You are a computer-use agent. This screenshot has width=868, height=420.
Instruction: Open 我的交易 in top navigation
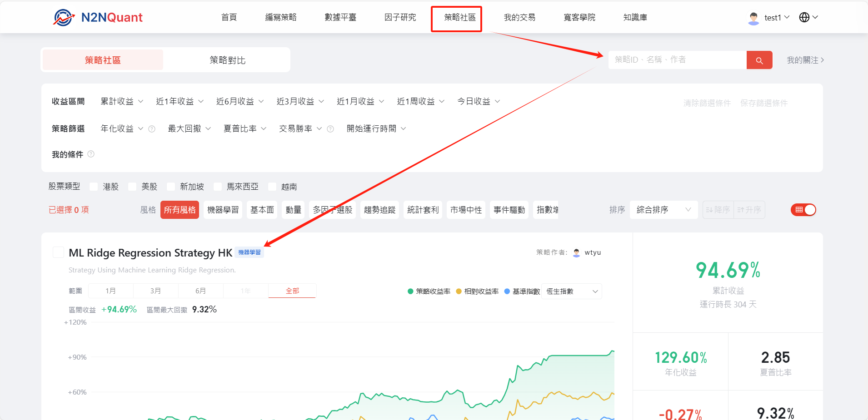pyautogui.click(x=519, y=17)
